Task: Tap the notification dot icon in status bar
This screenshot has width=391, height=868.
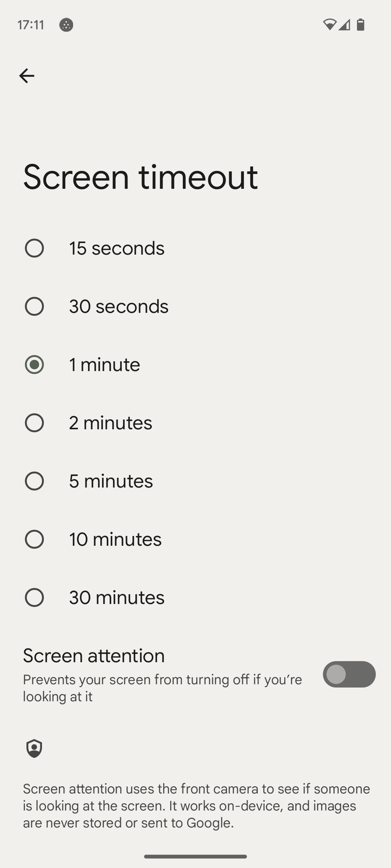Action: 66,25
